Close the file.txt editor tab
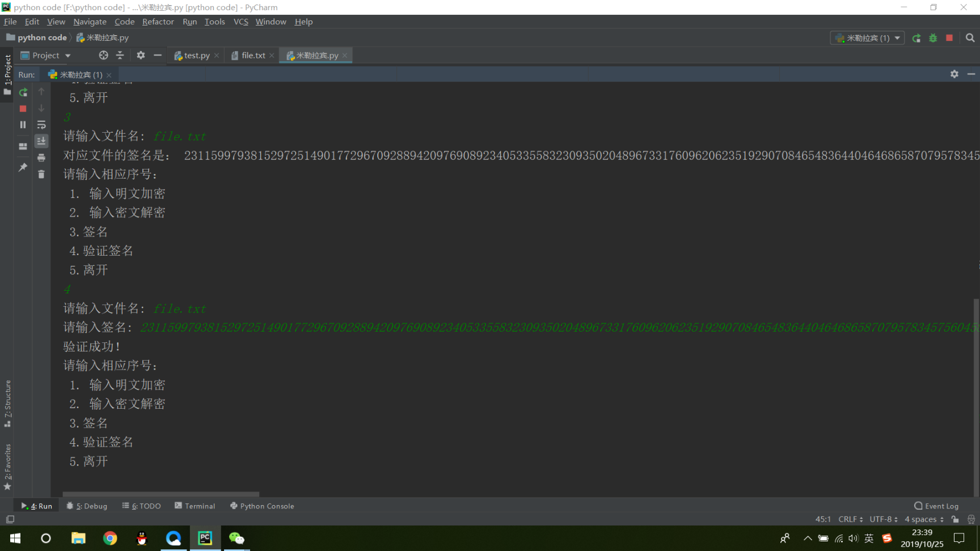This screenshot has width=980, height=551. pos(272,56)
